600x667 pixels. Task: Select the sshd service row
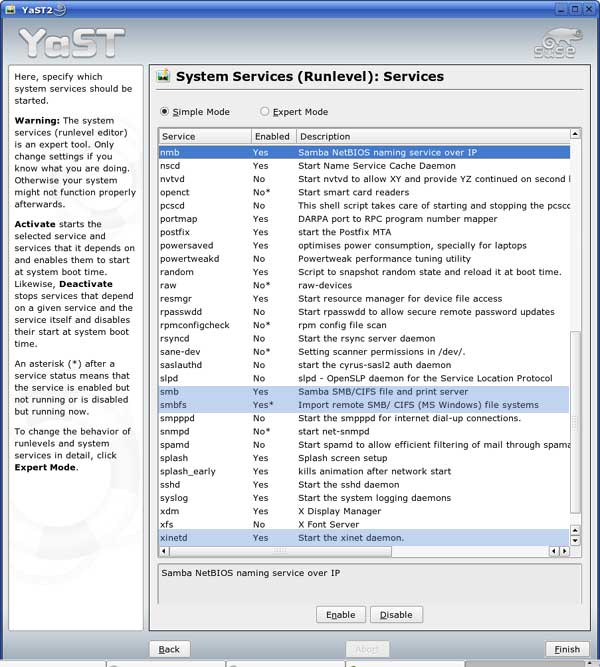pyautogui.click(x=364, y=485)
